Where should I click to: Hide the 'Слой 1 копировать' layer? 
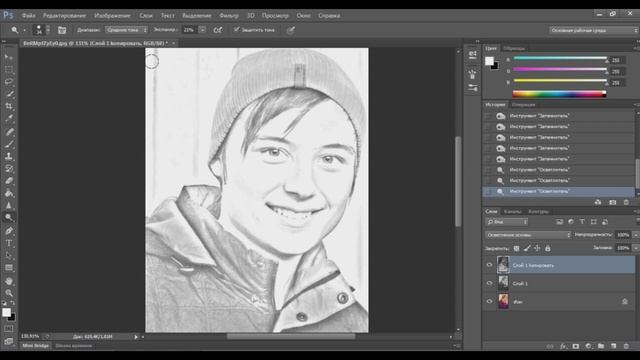point(489,265)
